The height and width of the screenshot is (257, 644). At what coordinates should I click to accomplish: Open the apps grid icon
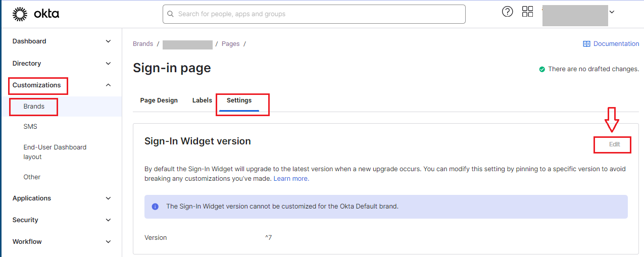pyautogui.click(x=528, y=12)
